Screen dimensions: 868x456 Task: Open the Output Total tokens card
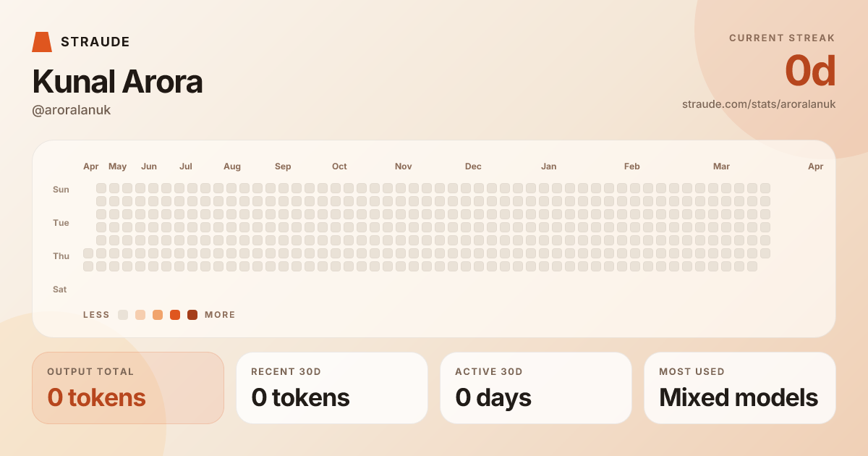[128, 388]
